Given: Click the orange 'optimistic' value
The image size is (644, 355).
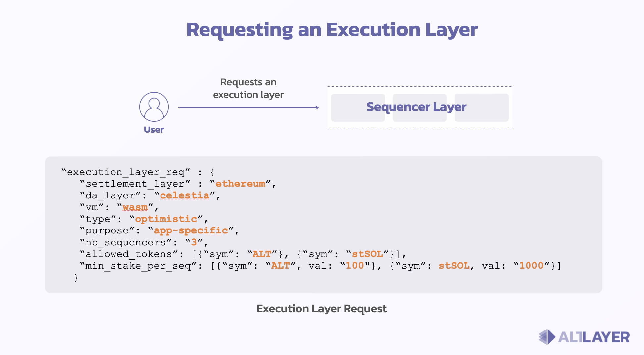Looking at the screenshot, I should pos(166,219).
